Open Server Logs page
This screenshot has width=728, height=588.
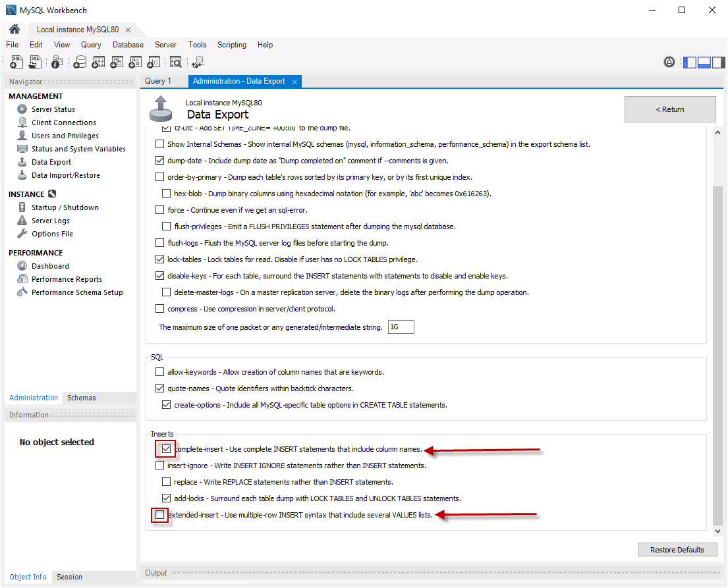(x=51, y=221)
